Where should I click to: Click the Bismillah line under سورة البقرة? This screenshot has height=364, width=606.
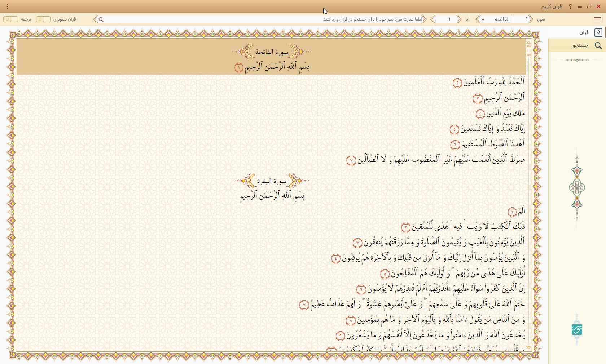[272, 196]
